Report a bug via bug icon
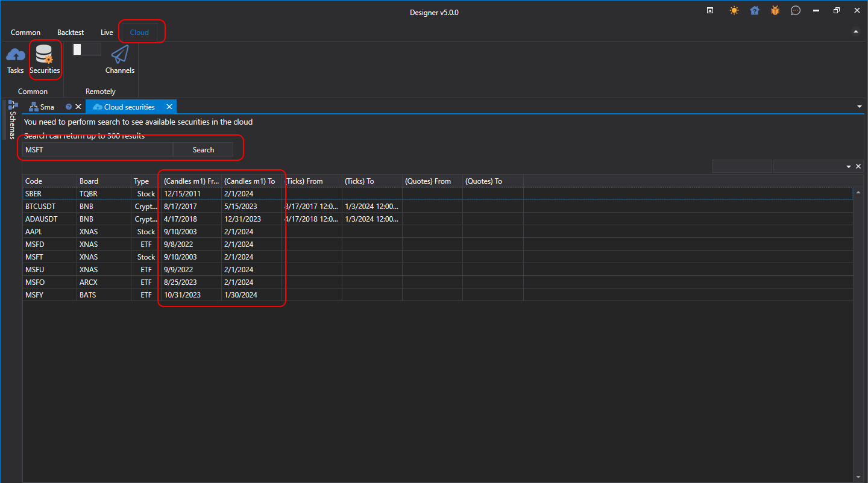Image resolution: width=868 pixels, height=483 pixels. coord(775,11)
